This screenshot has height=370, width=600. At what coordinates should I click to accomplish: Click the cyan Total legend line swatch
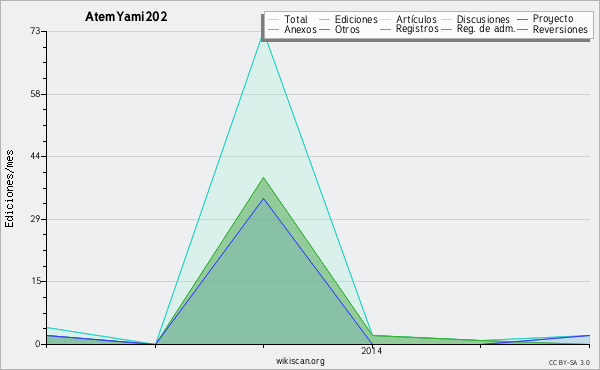(274, 20)
